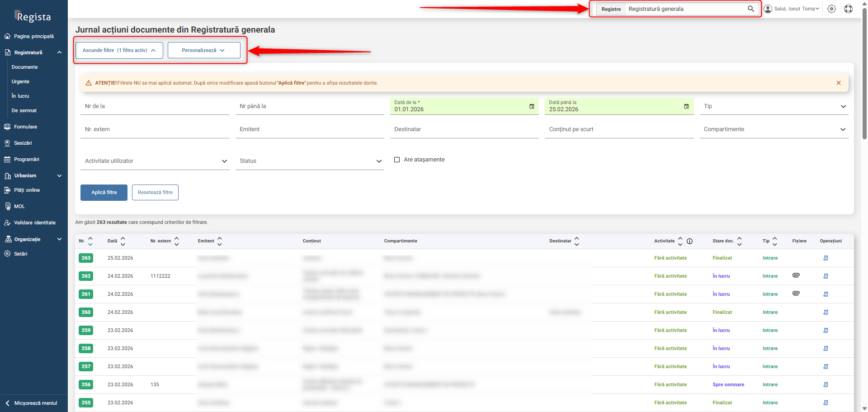Go to Pagina principală
Screen dimensions: 868x412
click(x=34, y=36)
